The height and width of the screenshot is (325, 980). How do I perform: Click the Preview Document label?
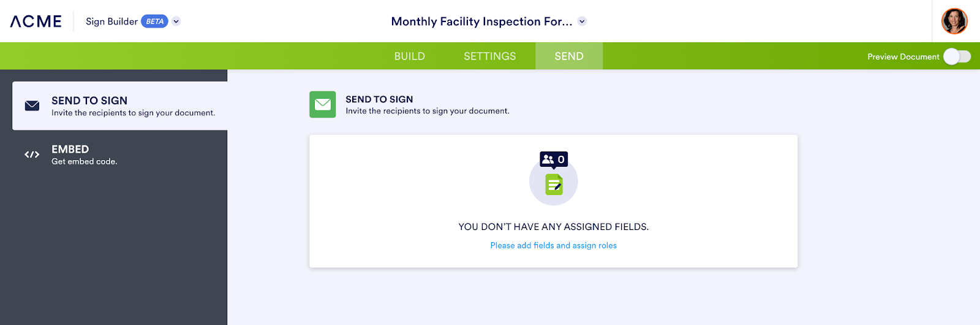coord(903,56)
